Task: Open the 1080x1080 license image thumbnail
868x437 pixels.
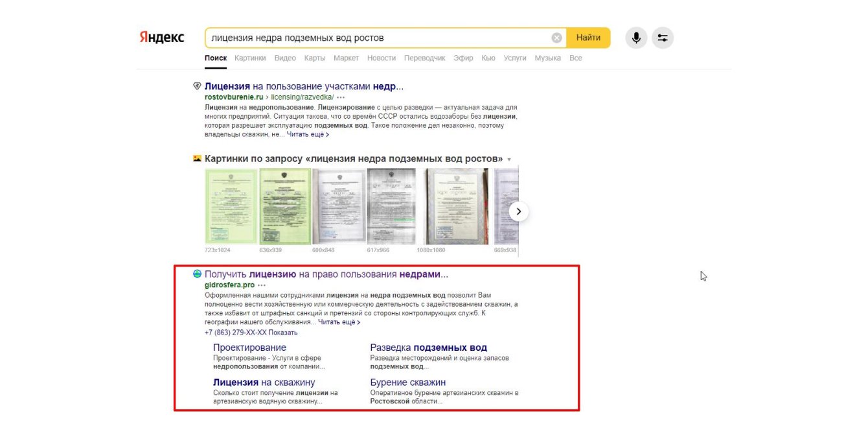Action: coord(453,206)
